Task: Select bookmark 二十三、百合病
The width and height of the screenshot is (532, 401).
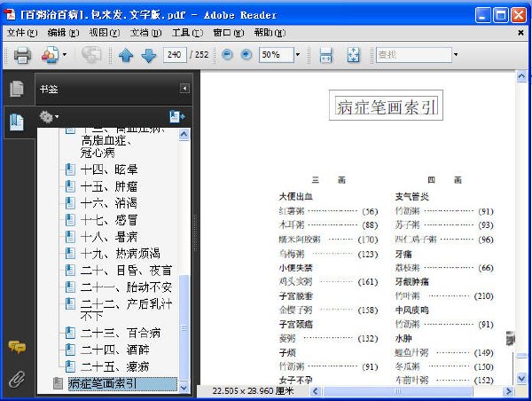Action: click(x=120, y=333)
